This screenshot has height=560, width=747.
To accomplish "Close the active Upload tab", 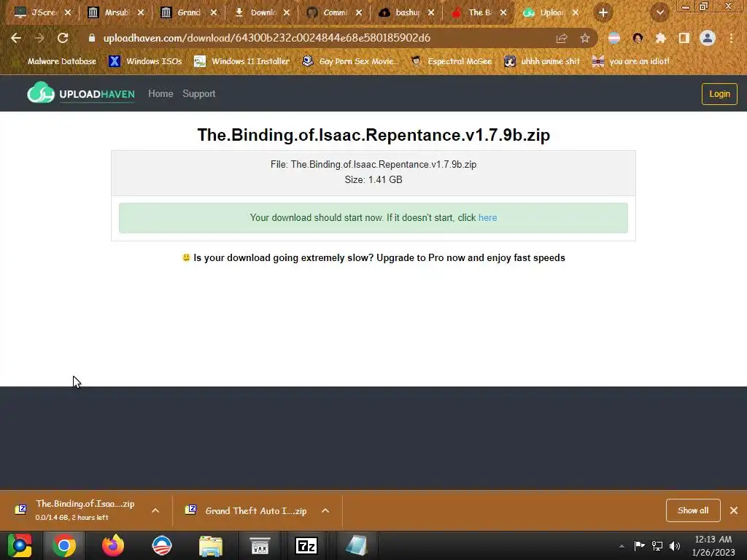I will point(576,13).
